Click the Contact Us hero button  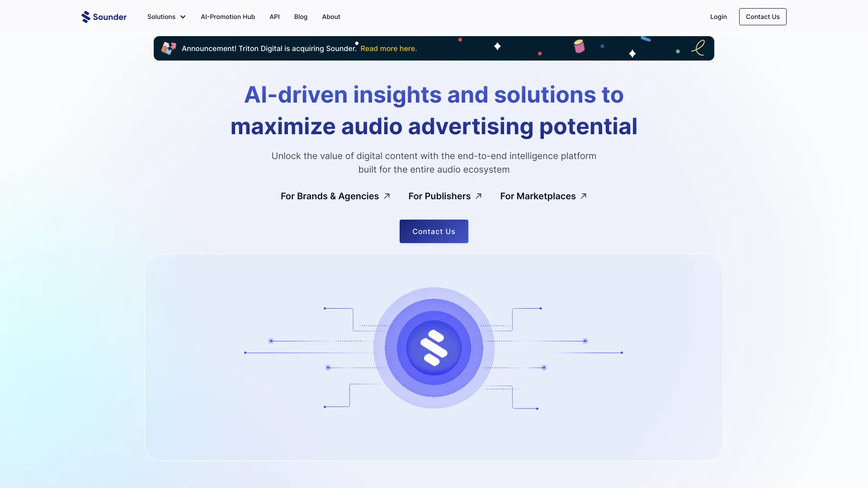(434, 231)
